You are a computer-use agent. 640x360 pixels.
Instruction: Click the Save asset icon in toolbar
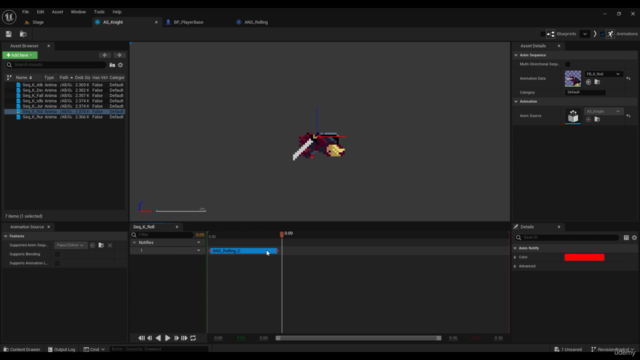pyautogui.click(x=9, y=34)
